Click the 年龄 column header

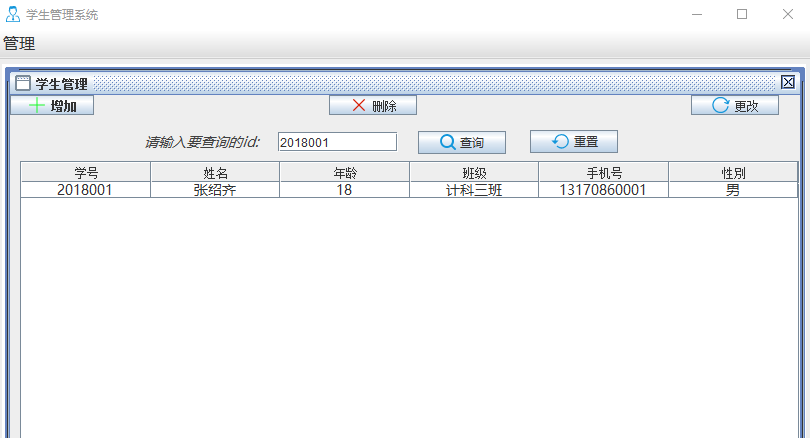coord(345,172)
